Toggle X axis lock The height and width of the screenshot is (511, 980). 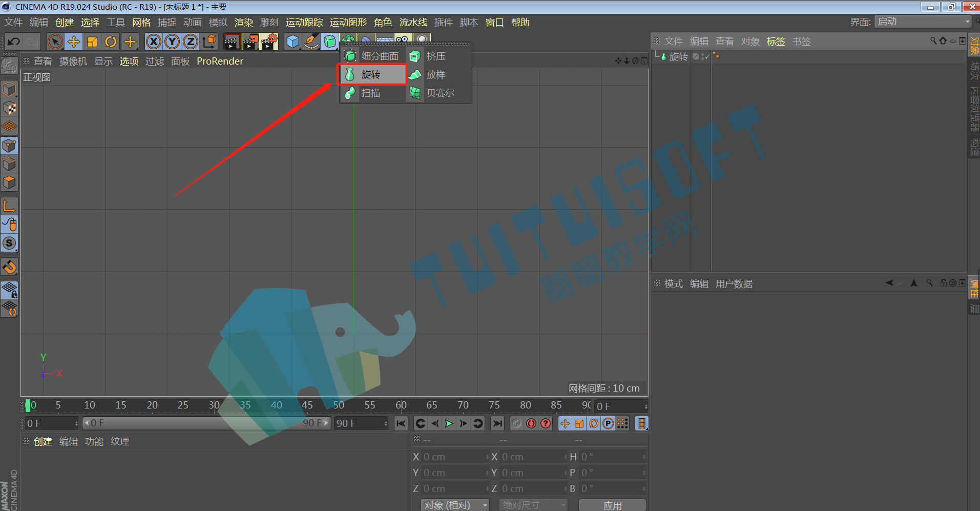tap(153, 42)
